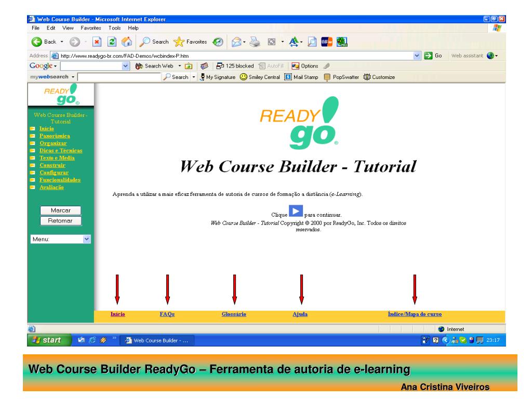Screen dimensions: 532x399
Task: Click FAQs in the bottom bar
Action: tap(167, 314)
